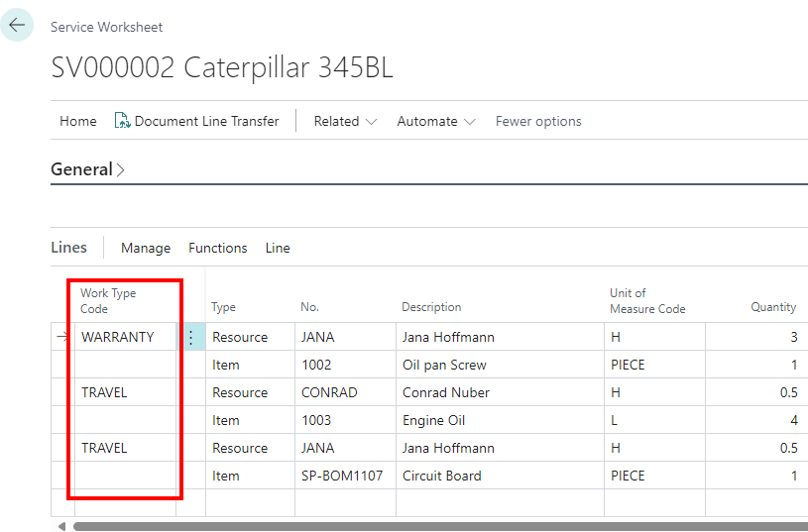Expand the Related dropdown menu

click(345, 121)
